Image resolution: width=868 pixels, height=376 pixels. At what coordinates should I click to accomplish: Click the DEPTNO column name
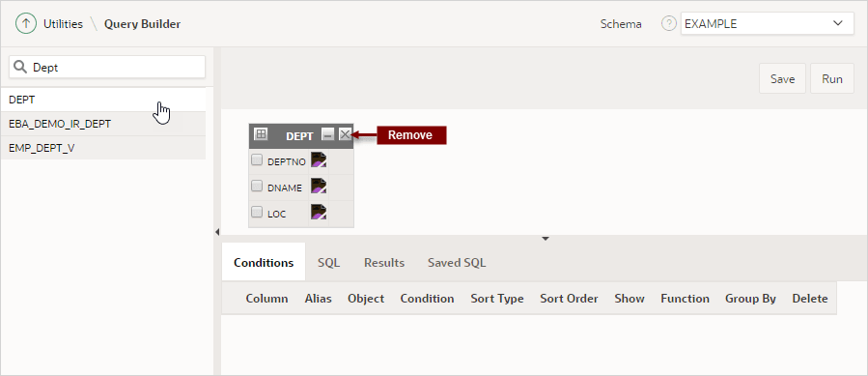coord(286,162)
